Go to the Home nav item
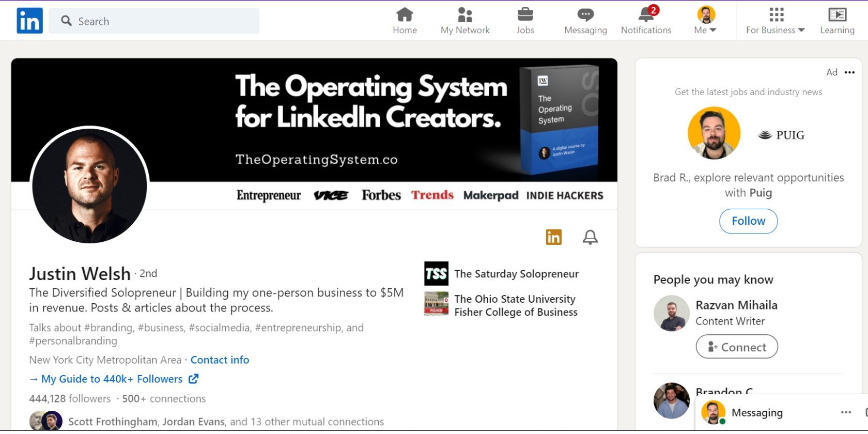 [405, 21]
